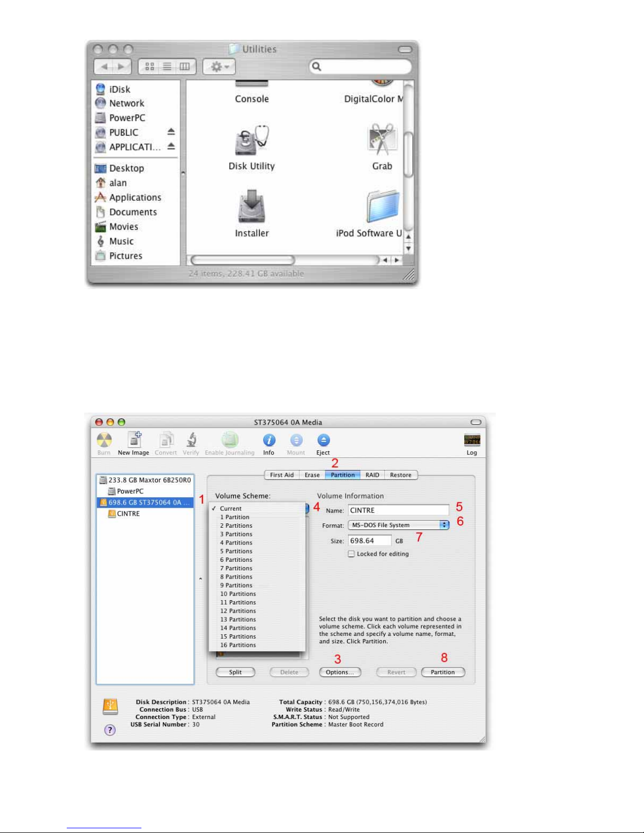644x833 pixels.
Task: Click the Convert toolbar icon
Action: click(x=166, y=444)
